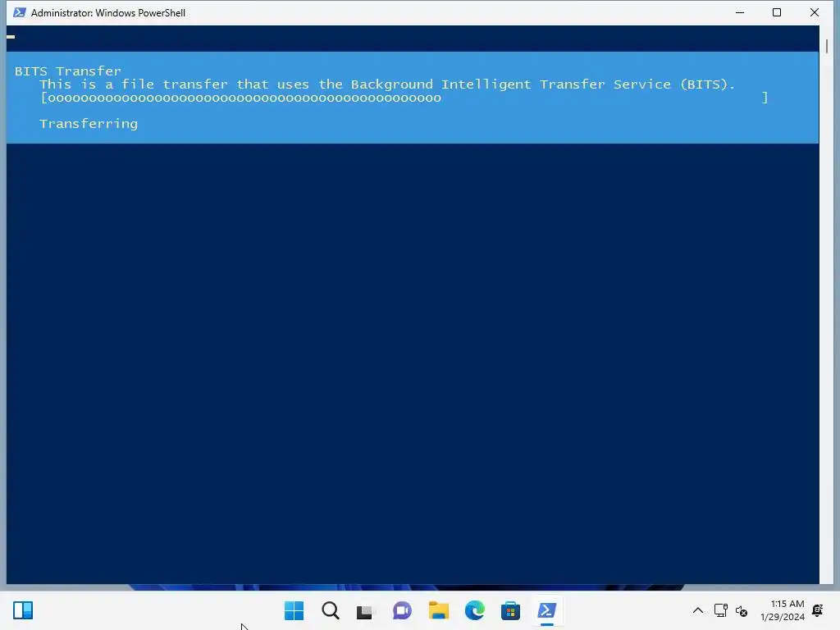Open Task View on the taskbar
The width and height of the screenshot is (840, 630).
tap(365, 610)
